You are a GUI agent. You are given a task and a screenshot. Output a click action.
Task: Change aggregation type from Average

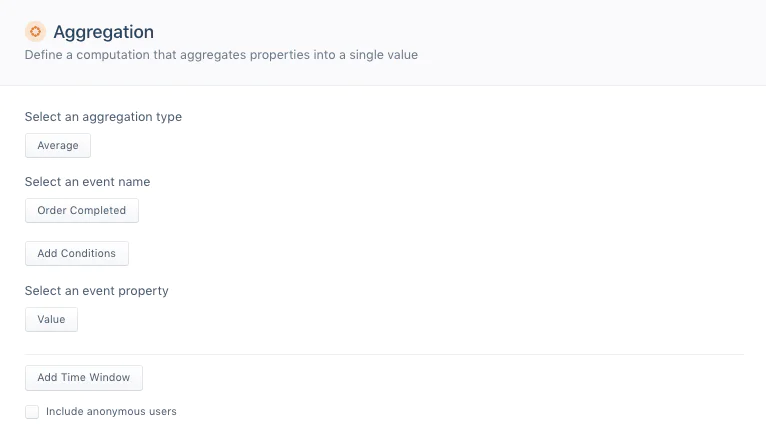point(58,146)
